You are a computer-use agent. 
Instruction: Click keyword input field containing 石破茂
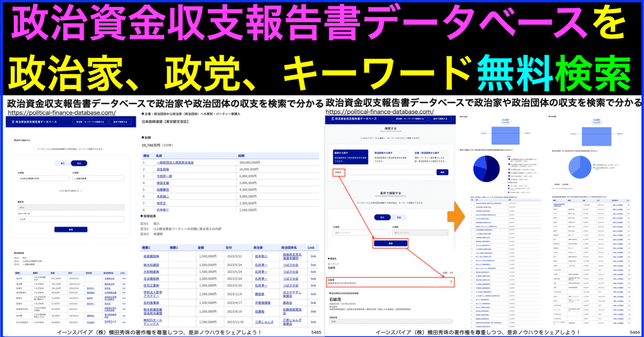[384, 172]
